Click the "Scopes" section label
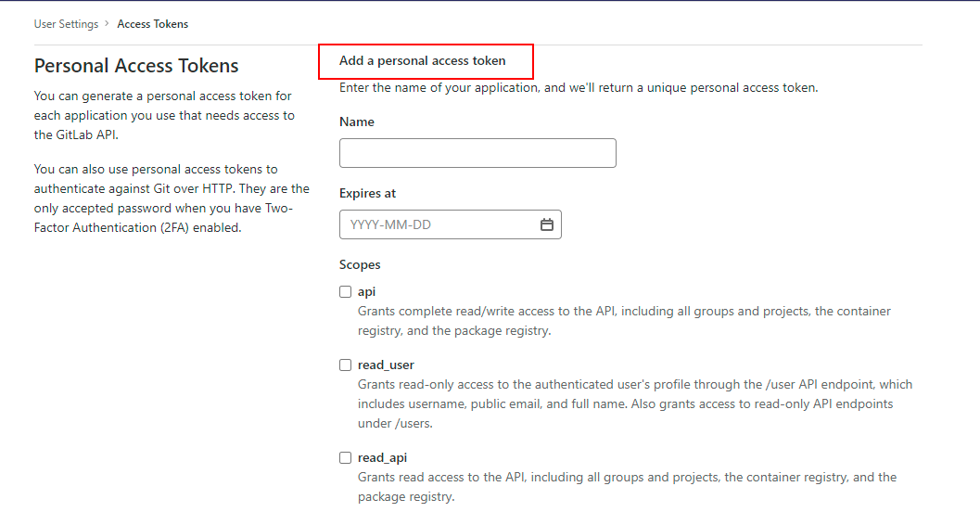Image resolution: width=980 pixels, height=512 pixels. (360, 264)
